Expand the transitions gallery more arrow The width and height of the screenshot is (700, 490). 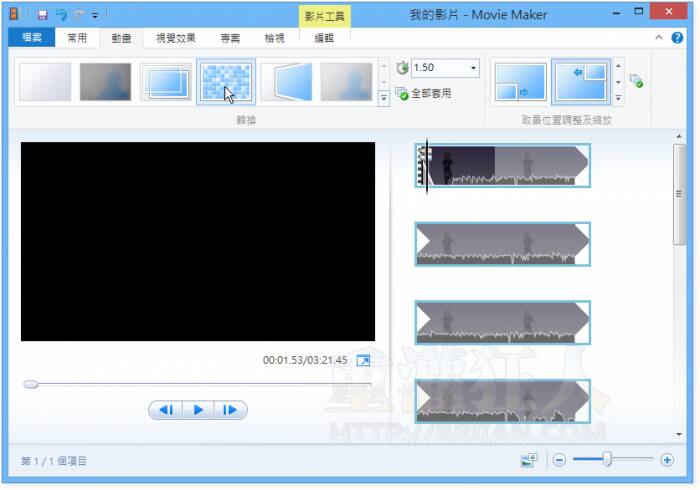[383, 97]
